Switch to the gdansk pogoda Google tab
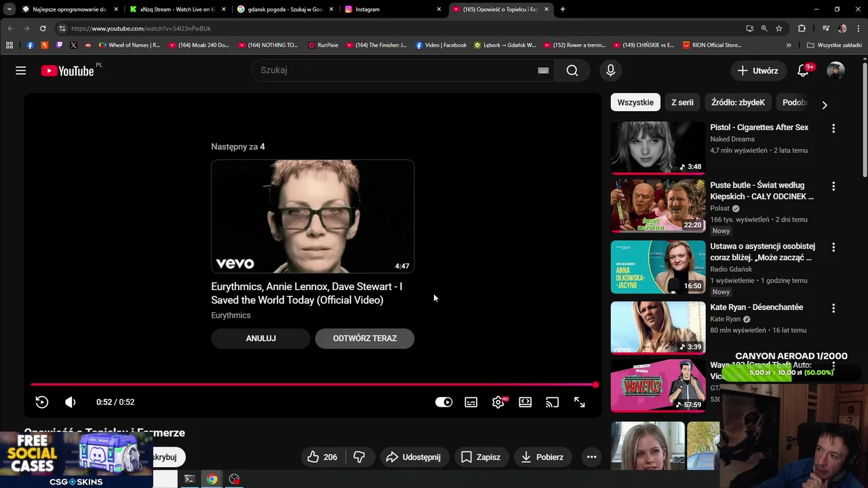The image size is (868, 488). 285,9
